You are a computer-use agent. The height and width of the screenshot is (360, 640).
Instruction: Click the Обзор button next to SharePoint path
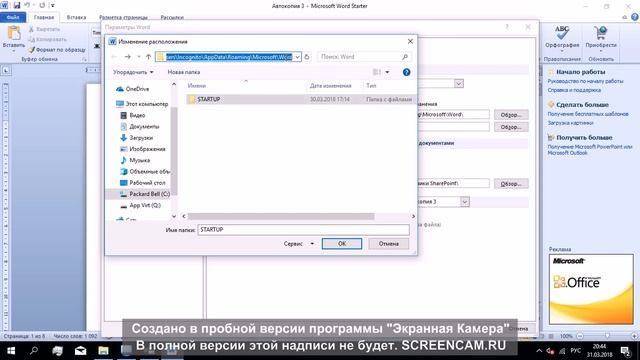(511, 184)
